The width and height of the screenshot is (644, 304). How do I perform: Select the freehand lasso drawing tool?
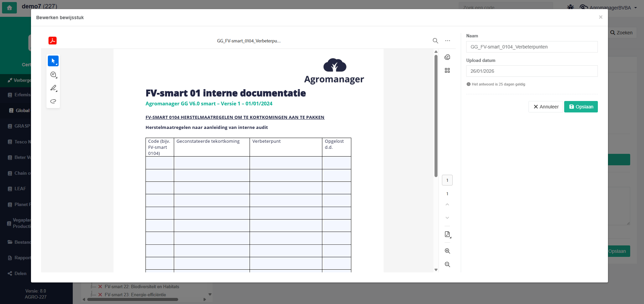click(x=53, y=101)
